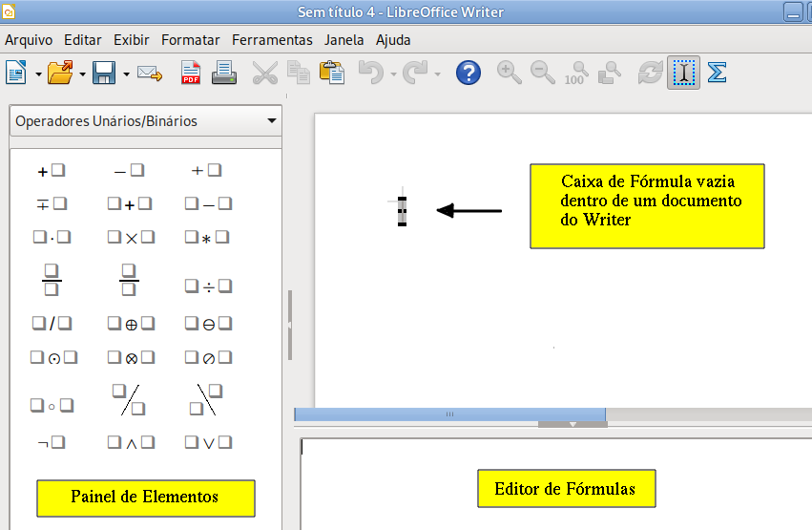The image size is (812, 530).
Task: Click the Cut scissors icon
Action: (x=264, y=73)
